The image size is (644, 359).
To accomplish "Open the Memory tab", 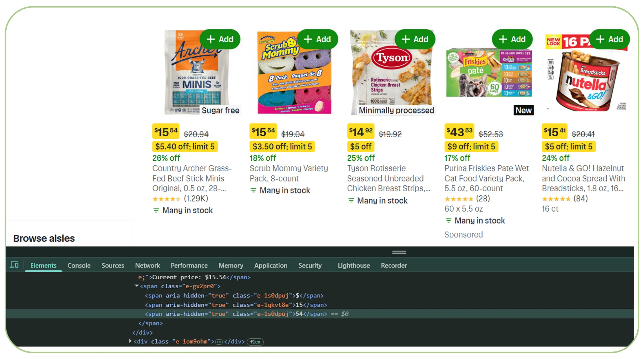I will coord(231,265).
